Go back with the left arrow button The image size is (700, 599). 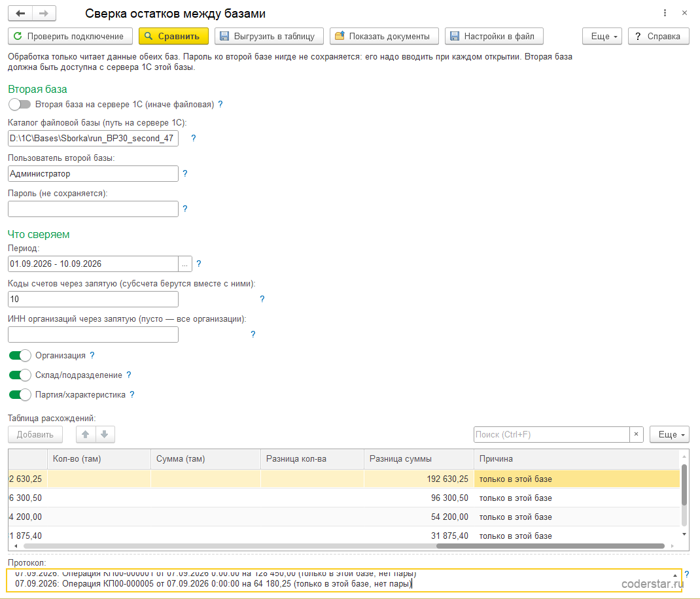point(20,13)
